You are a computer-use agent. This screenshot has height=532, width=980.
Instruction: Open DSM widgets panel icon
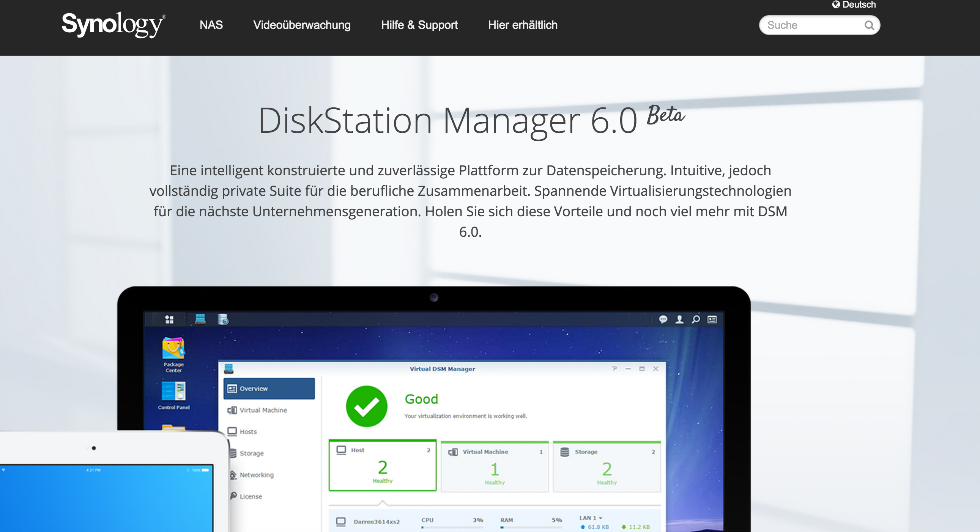click(712, 320)
